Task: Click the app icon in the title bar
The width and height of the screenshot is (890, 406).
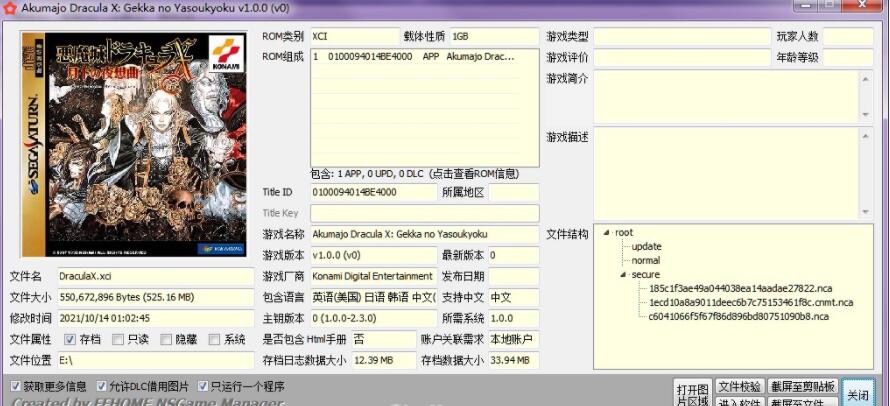Action: click(9, 7)
